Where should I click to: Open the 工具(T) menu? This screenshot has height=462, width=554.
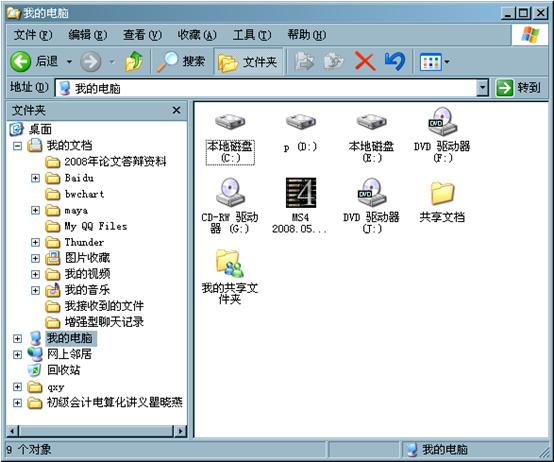pos(252,35)
